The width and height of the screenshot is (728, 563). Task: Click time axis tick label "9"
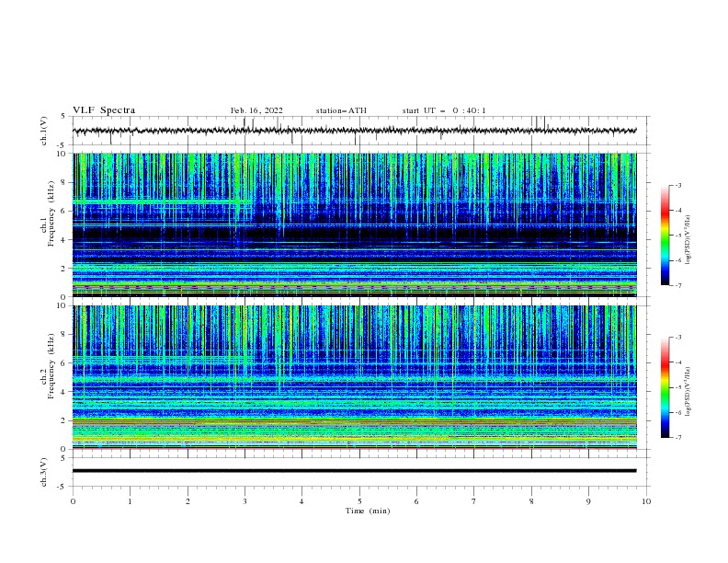588,501
